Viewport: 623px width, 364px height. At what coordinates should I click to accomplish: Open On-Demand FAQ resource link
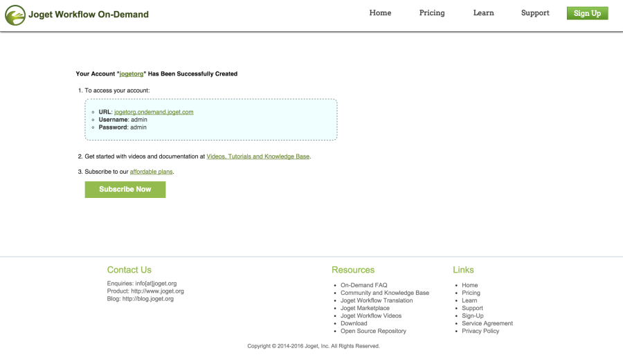[363, 285]
